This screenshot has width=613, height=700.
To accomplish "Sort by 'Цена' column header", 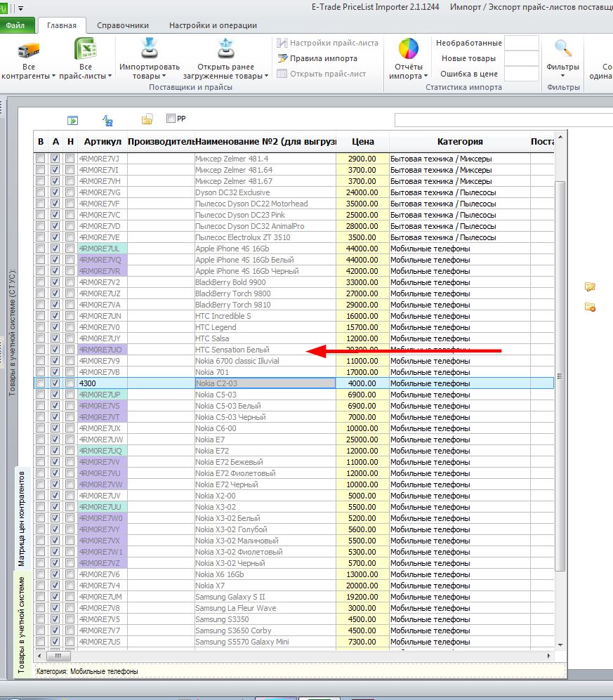I will coord(362,142).
